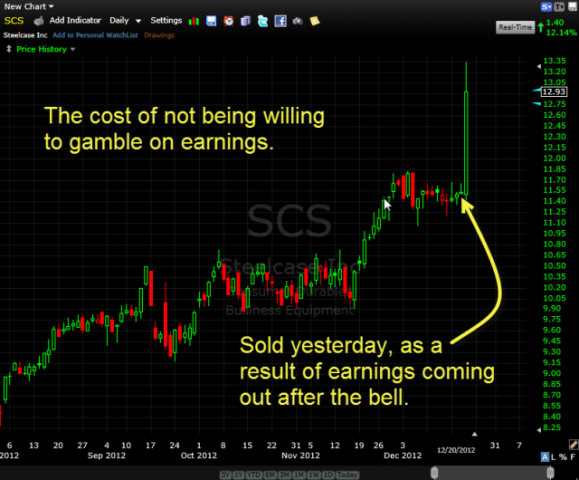Screen dimensions: 579x480
Task: Click the blue floppy disk save icon
Action: pyautogui.click(x=211, y=21)
